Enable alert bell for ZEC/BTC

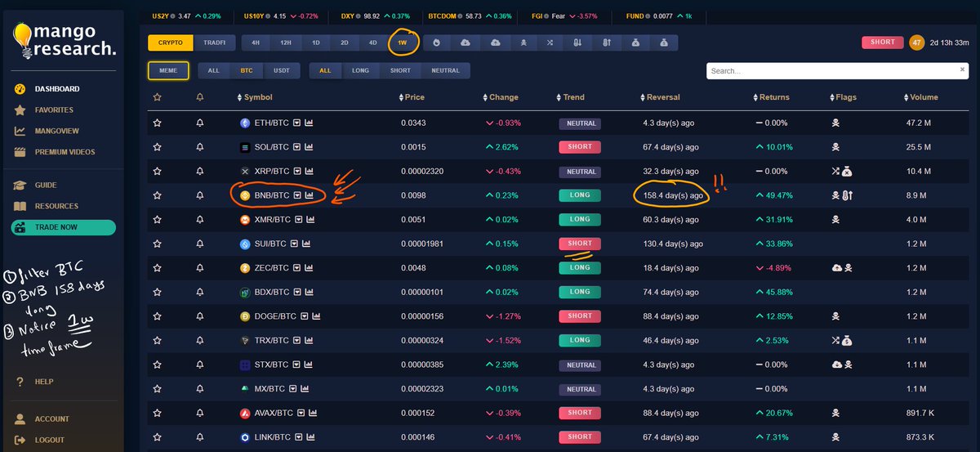pos(200,268)
